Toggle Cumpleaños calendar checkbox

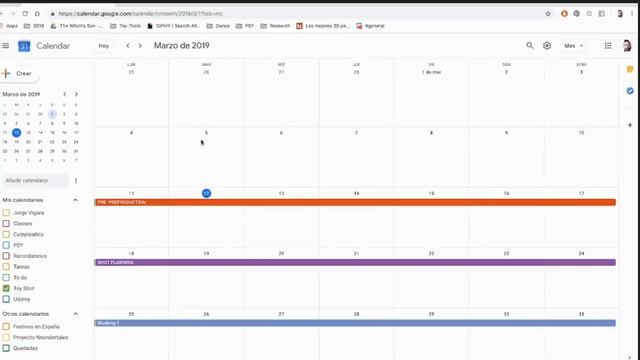click(x=6, y=234)
